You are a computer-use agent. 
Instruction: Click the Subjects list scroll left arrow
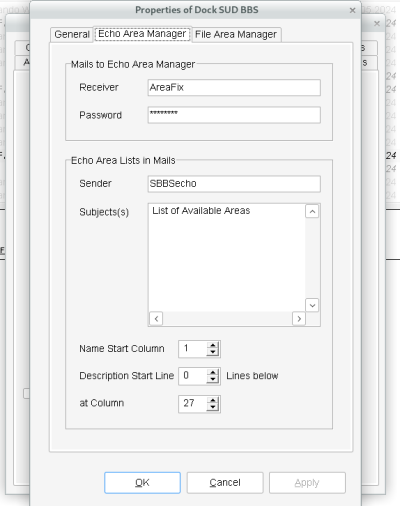(156, 319)
